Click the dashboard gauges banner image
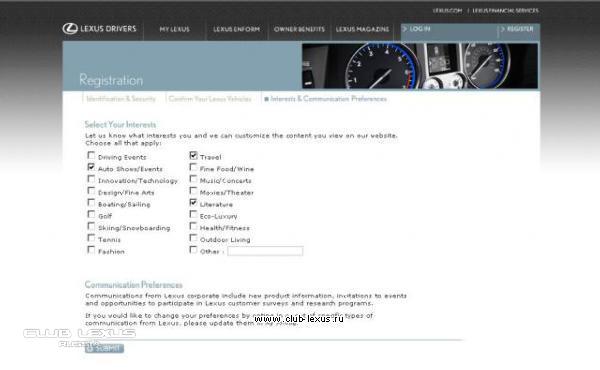 click(x=420, y=66)
